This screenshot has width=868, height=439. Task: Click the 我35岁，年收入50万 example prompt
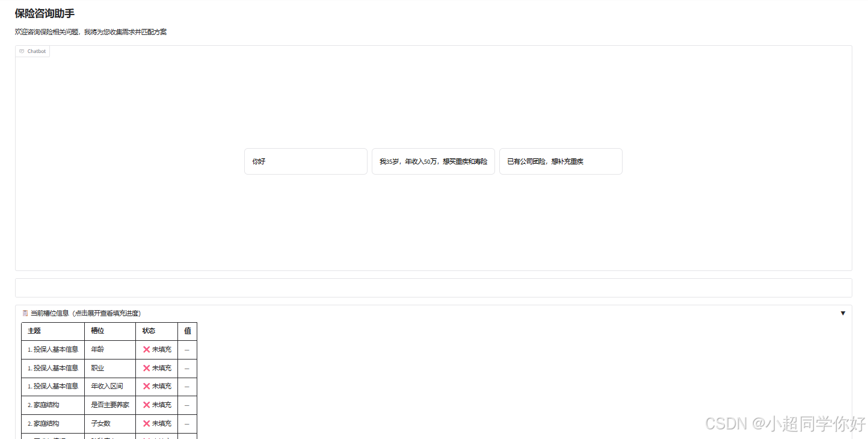coord(433,161)
